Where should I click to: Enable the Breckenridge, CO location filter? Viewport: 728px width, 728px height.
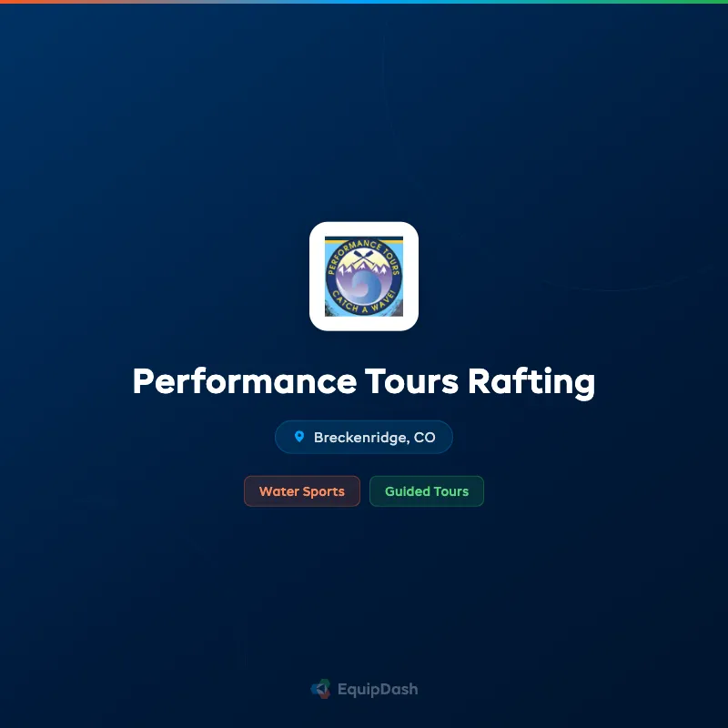(364, 437)
